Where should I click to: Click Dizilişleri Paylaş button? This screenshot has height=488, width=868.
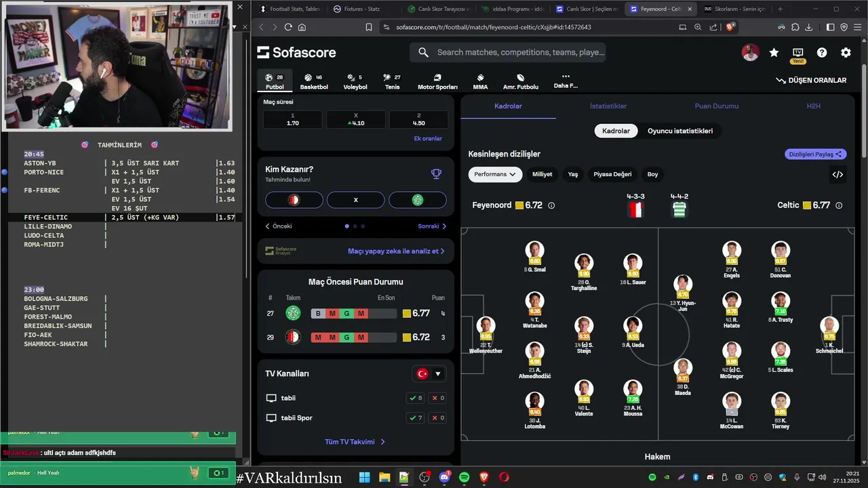816,154
